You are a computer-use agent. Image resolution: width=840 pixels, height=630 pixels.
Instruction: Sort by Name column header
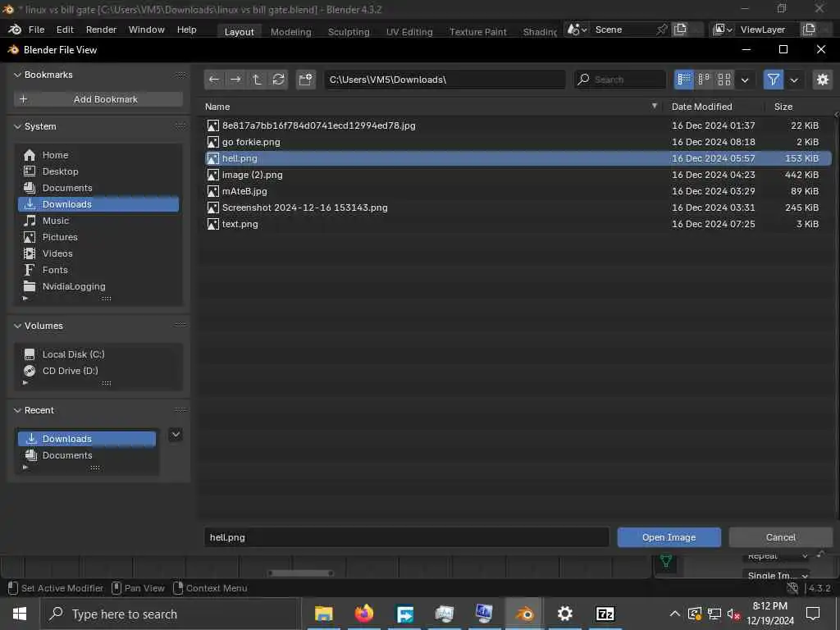[431, 107]
